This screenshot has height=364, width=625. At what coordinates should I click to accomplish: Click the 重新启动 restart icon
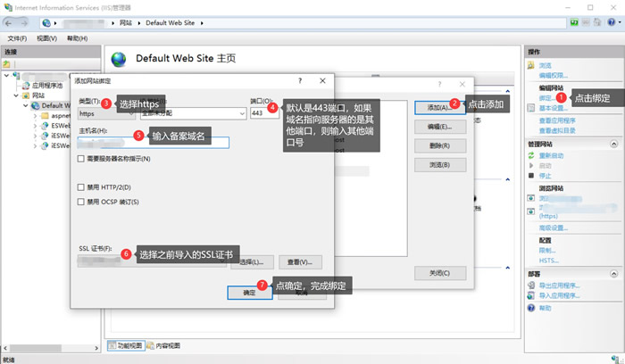tap(532, 155)
